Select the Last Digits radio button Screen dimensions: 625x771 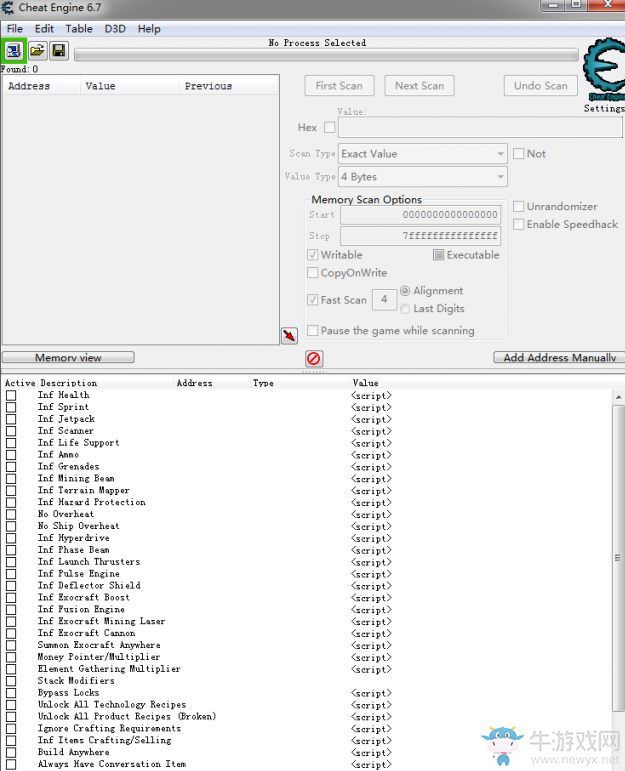point(405,308)
